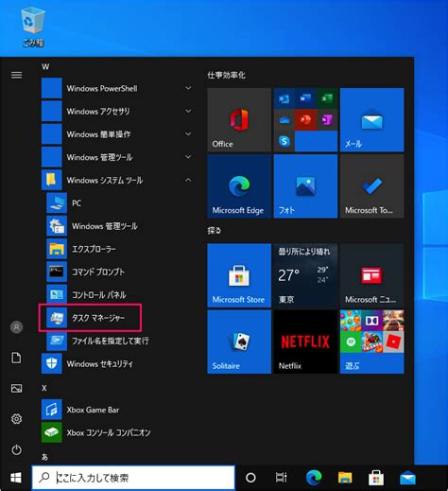Open Outlook icon in Office apps tile
The width and height of the screenshot is (448, 491).
[284, 98]
